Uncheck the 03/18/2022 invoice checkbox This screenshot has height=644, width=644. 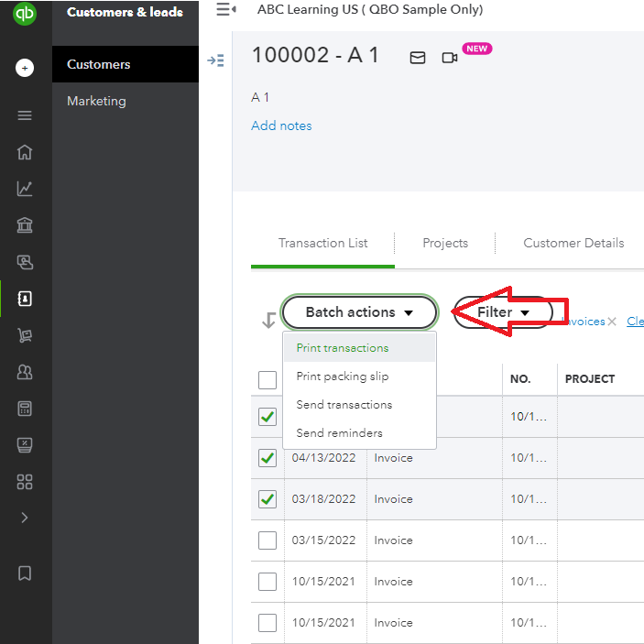(x=267, y=499)
